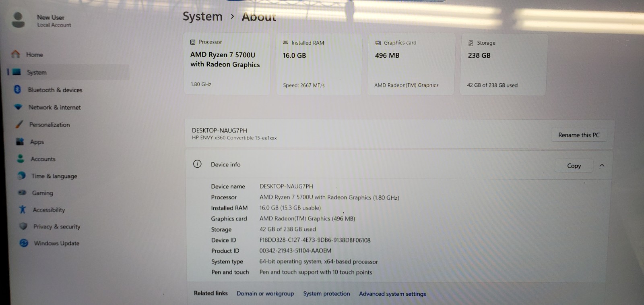
Task: Click the New User account name
Action: [51, 17]
